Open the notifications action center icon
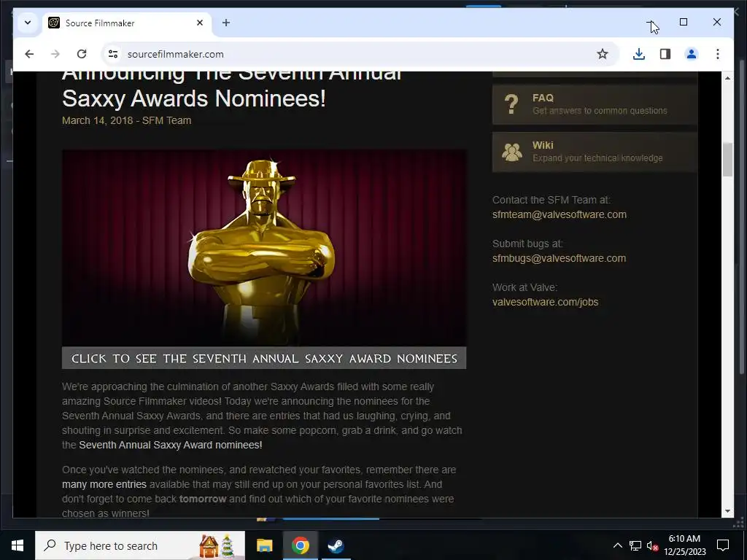 coord(723,545)
